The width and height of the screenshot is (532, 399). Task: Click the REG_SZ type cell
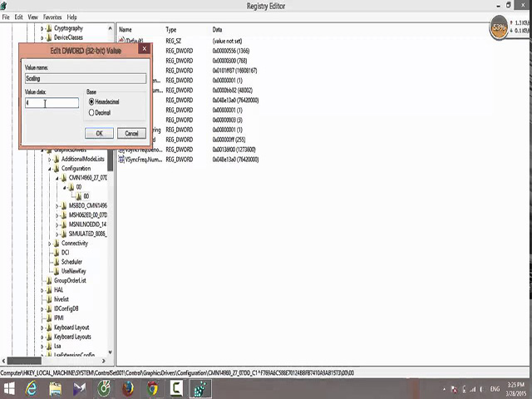pyautogui.click(x=174, y=41)
